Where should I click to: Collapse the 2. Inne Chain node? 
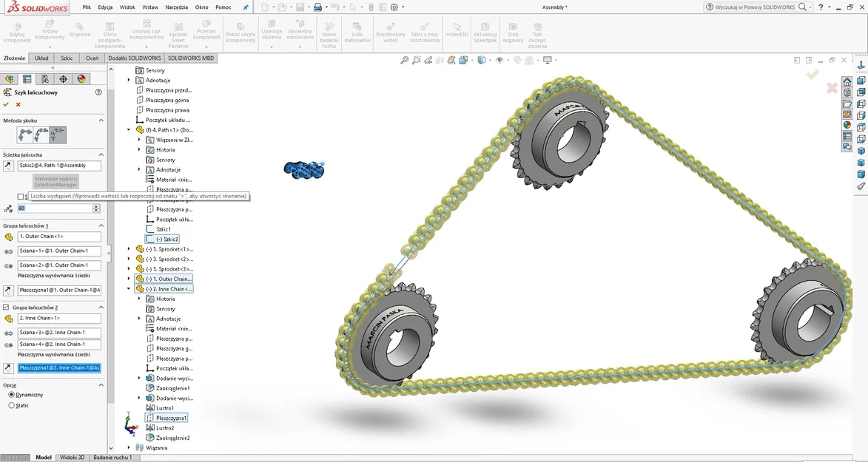(x=127, y=288)
